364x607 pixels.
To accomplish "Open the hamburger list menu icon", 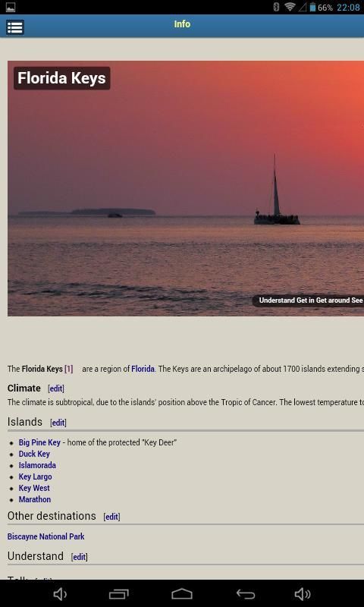I will click(15, 27).
